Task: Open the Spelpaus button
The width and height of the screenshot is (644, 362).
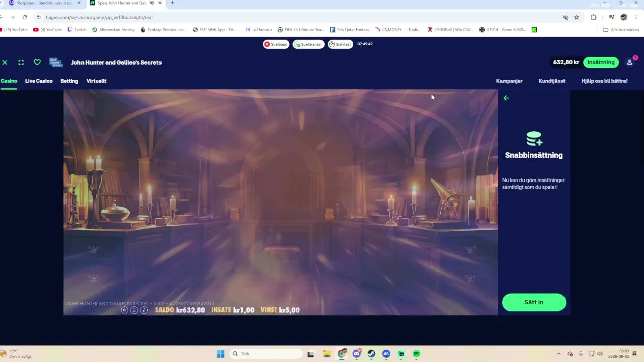Action: [276, 44]
